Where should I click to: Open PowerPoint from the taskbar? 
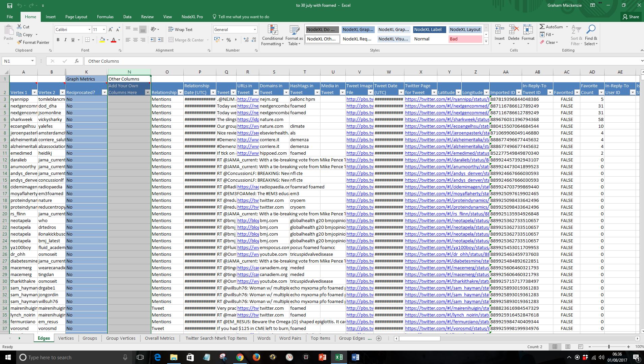point(322,357)
